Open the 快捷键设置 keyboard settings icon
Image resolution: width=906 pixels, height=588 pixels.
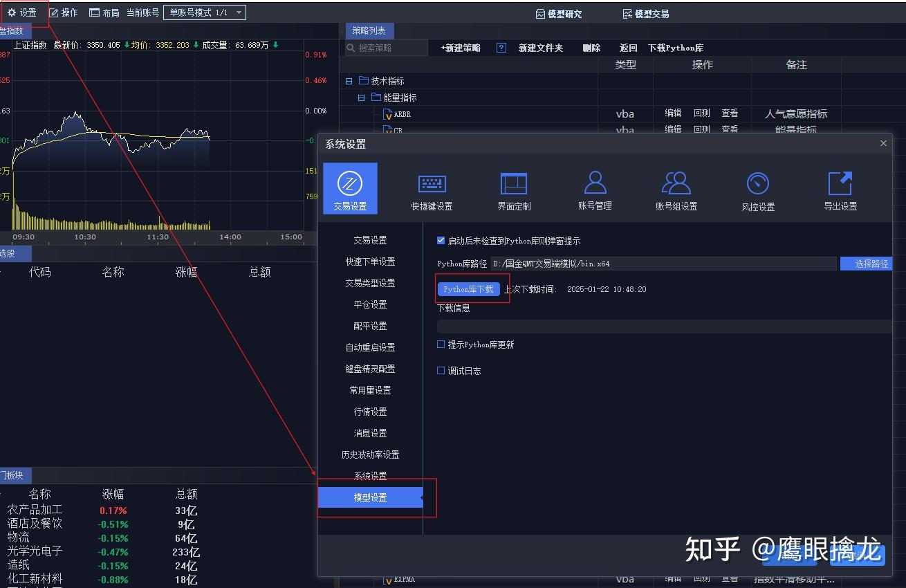coord(432,188)
